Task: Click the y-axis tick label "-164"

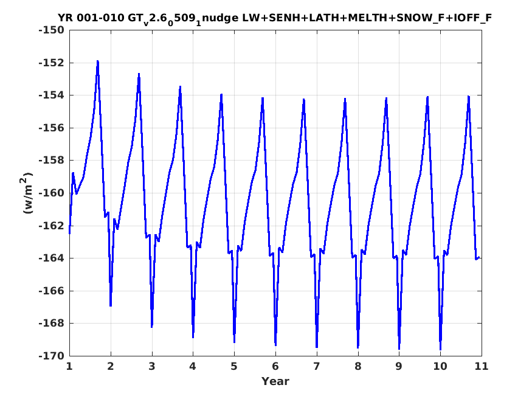Action: tap(52, 258)
